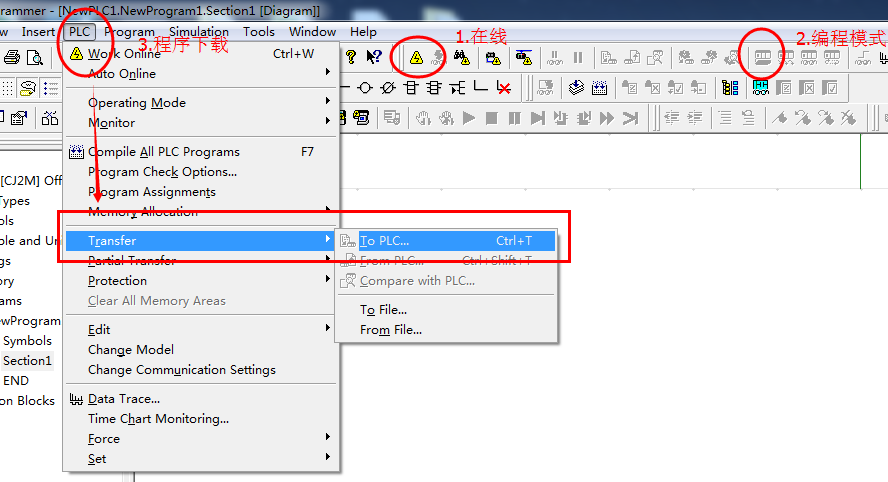Select the New Coil circle icon
Viewport: 888px width, 482px height.
pos(366,88)
